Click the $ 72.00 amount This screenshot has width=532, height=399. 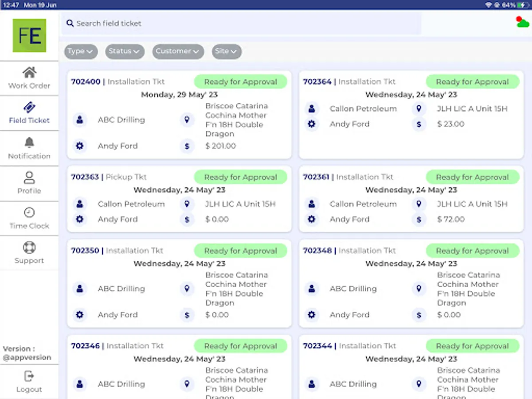(x=451, y=219)
